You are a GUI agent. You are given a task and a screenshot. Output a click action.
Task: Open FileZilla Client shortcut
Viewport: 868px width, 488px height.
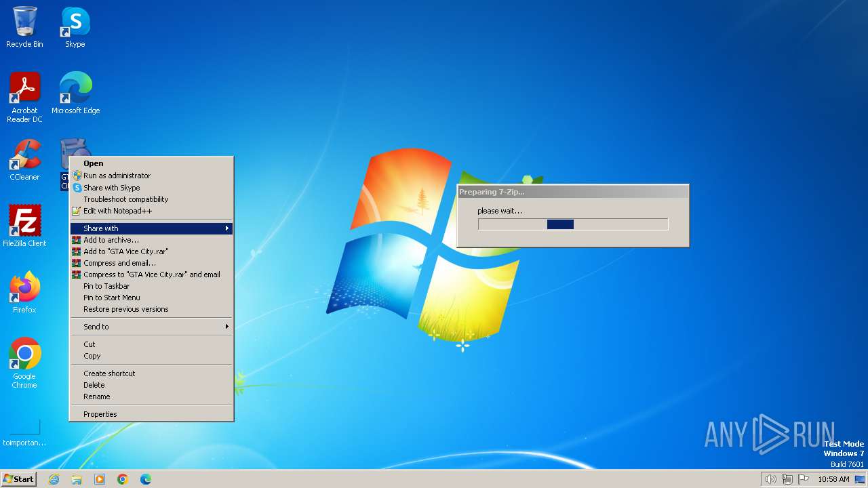24,226
